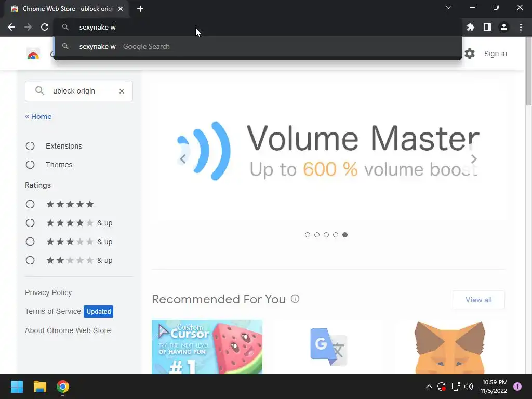Click the Chrome Web Store rainbow logo
The width and height of the screenshot is (532, 399).
click(33, 54)
